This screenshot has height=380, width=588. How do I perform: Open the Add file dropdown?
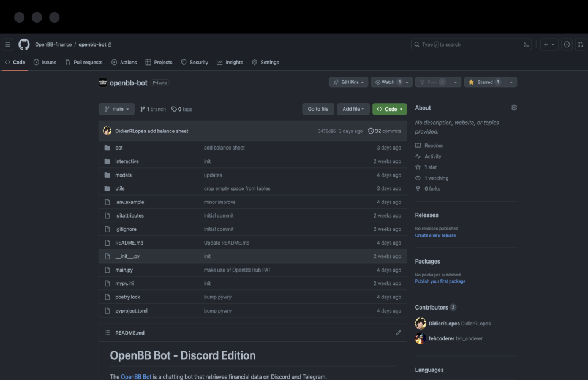pos(353,108)
